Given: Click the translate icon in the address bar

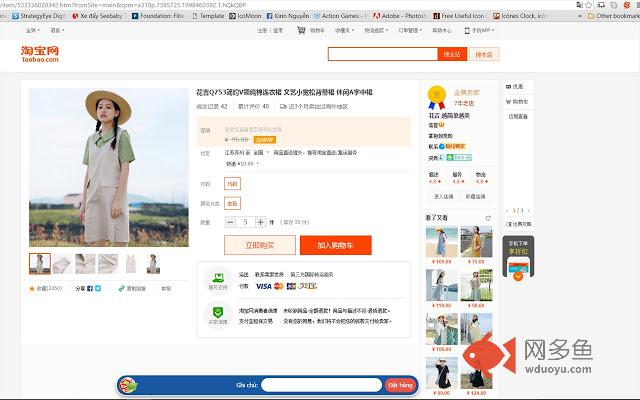Looking at the screenshot, I should tap(579, 5).
